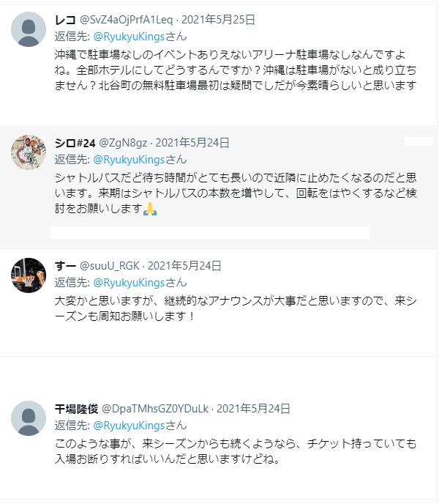Click the date on シロ#24's reply

[x=192, y=143]
